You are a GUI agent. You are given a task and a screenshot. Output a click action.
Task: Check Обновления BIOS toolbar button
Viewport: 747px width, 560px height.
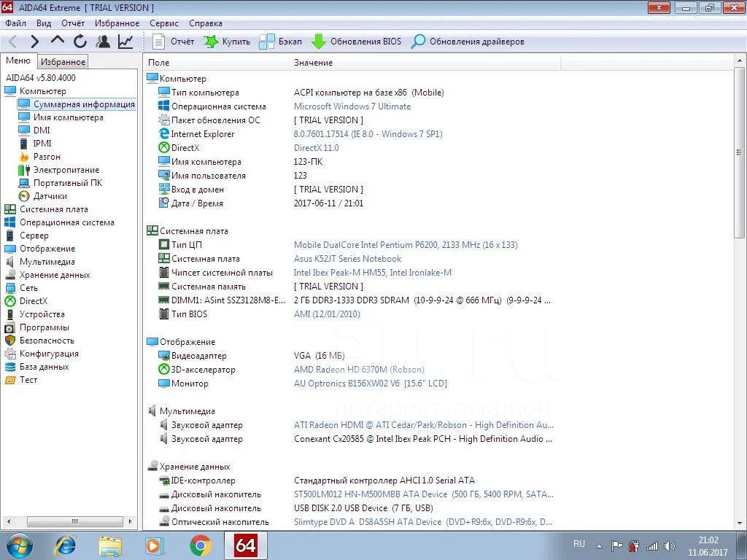click(356, 42)
